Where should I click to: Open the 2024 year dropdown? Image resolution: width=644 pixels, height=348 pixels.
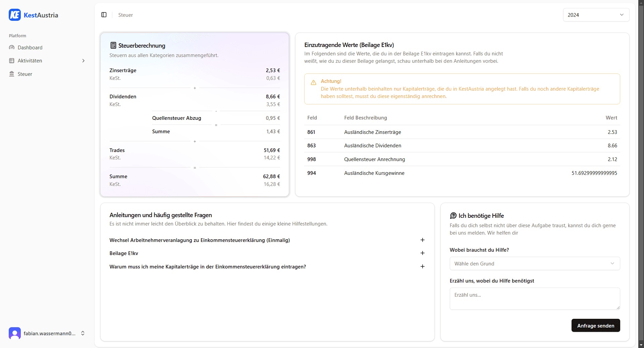click(596, 15)
